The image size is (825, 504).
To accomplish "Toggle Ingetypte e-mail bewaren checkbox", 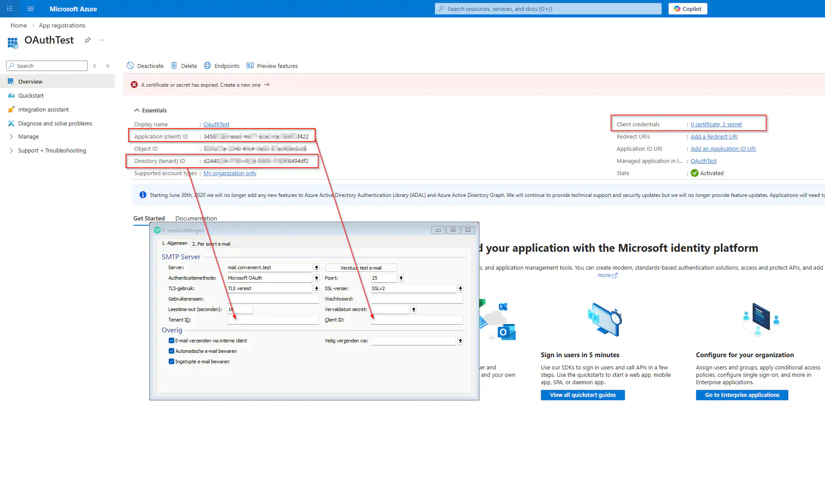I will click(x=171, y=362).
